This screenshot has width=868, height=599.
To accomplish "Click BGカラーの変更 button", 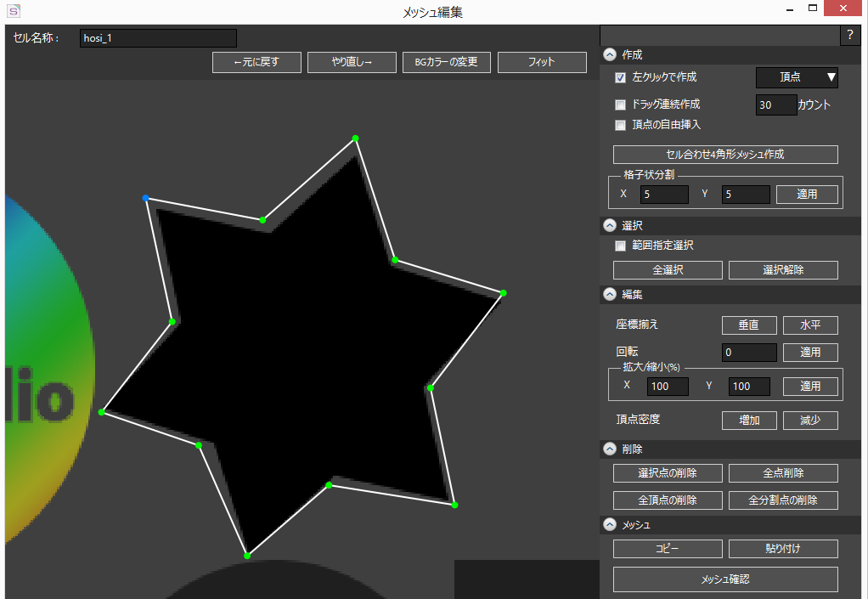I will point(447,62).
